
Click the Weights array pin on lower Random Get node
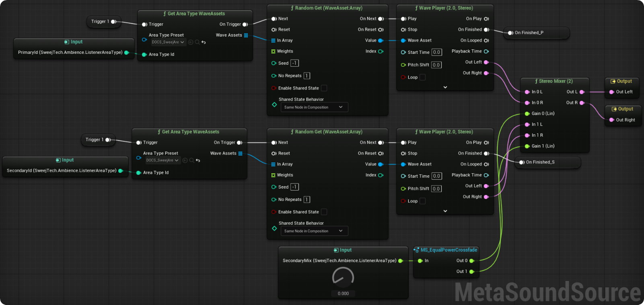point(274,175)
